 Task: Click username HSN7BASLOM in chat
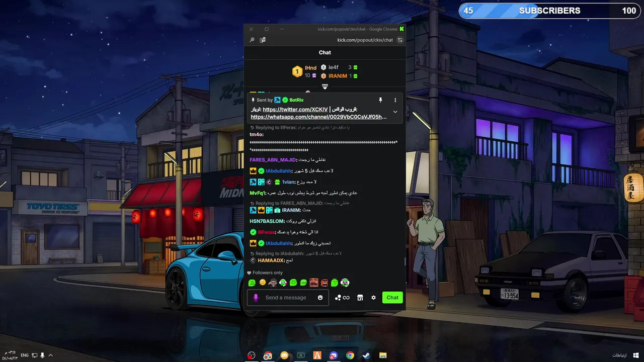(x=267, y=221)
